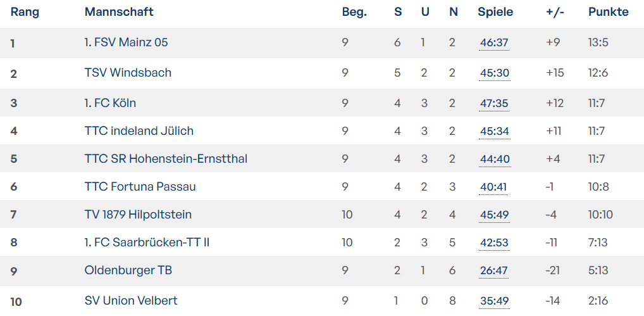The width and height of the screenshot is (644, 316).
Task: Select 1. FC Saarbrücken-TT II row name
Action: tap(147, 243)
